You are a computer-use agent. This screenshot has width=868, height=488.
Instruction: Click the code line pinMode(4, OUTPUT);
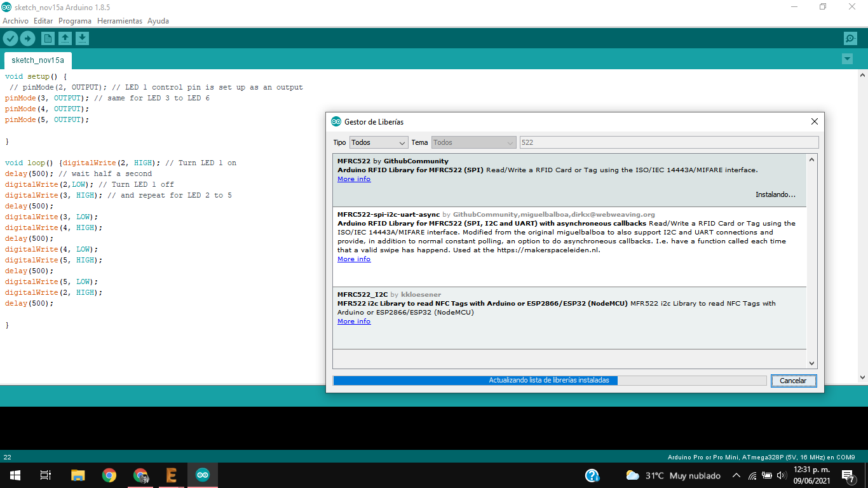coord(47,109)
